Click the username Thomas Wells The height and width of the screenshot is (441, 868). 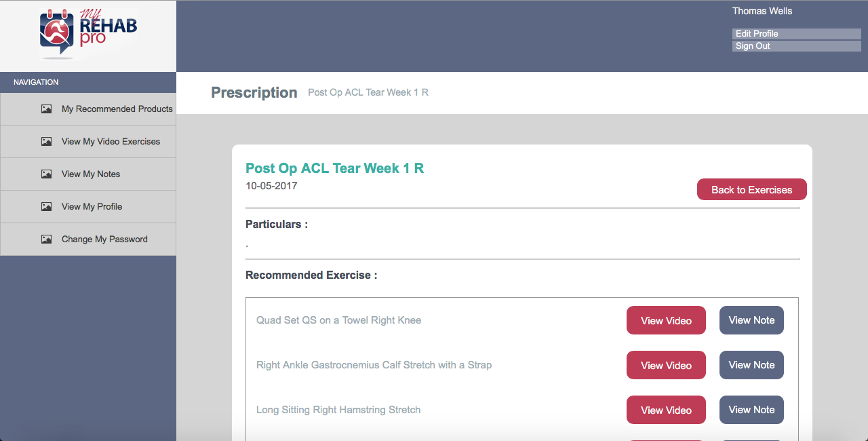tap(762, 11)
